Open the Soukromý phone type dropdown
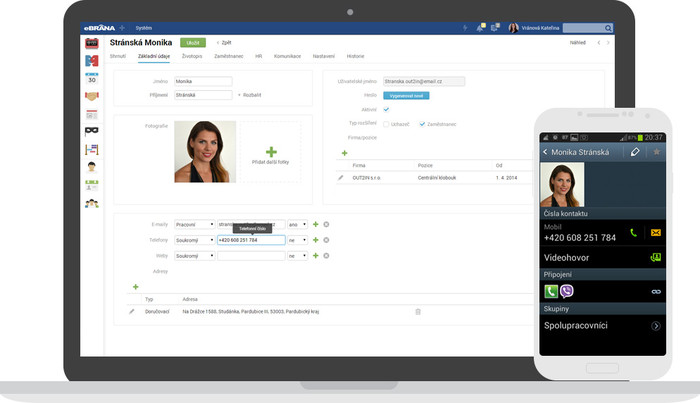The width and height of the screenshot is (700, 403). tap(195, 240)
